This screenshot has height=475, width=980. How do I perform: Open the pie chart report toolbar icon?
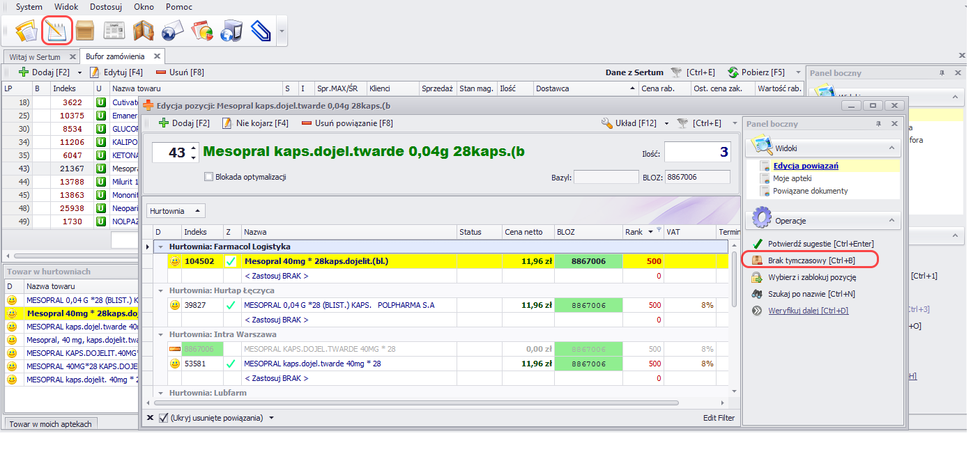tap(201, 31)
